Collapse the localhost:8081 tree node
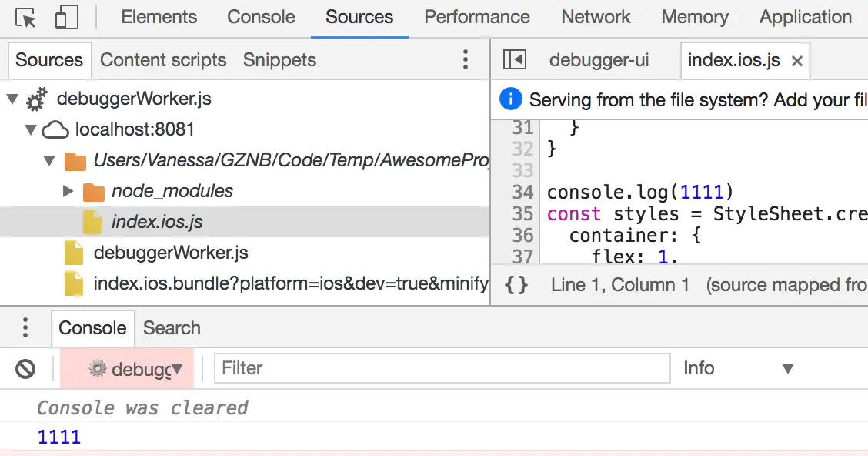Image resolution: width=868 pixels, height=456 pixels. (31, 130)
